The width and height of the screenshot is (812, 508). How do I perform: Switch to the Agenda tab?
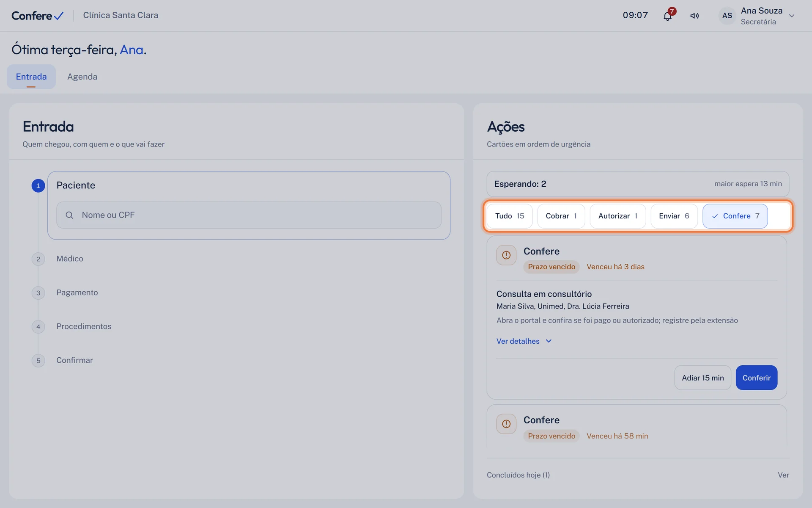pos(82,77)
